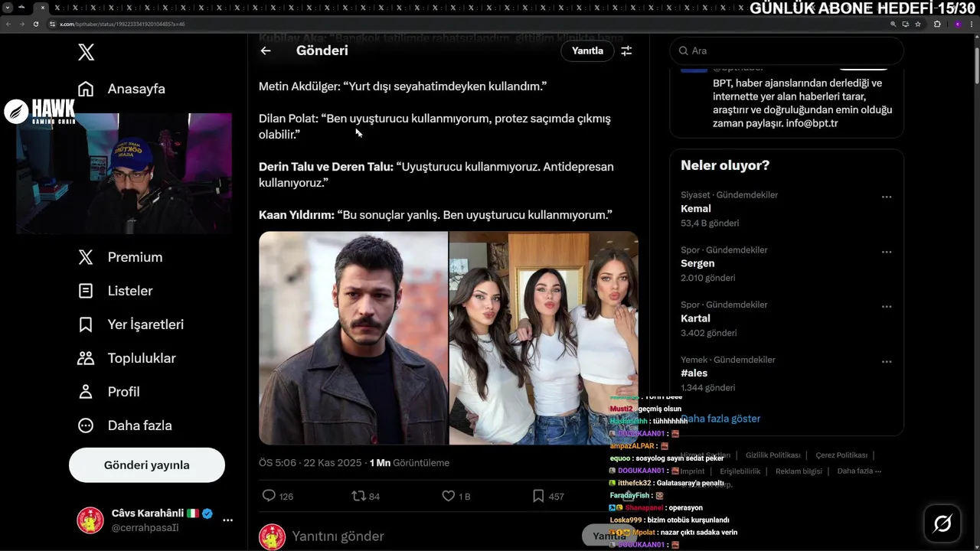Open Listeler from the sidebar

tap(116, 291)
